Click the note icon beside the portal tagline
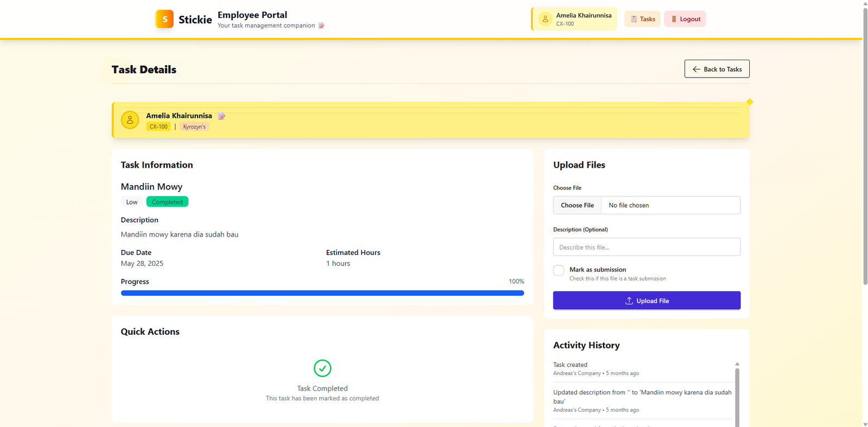Viewport: 868px width, 427px height. tap(321, 26)
